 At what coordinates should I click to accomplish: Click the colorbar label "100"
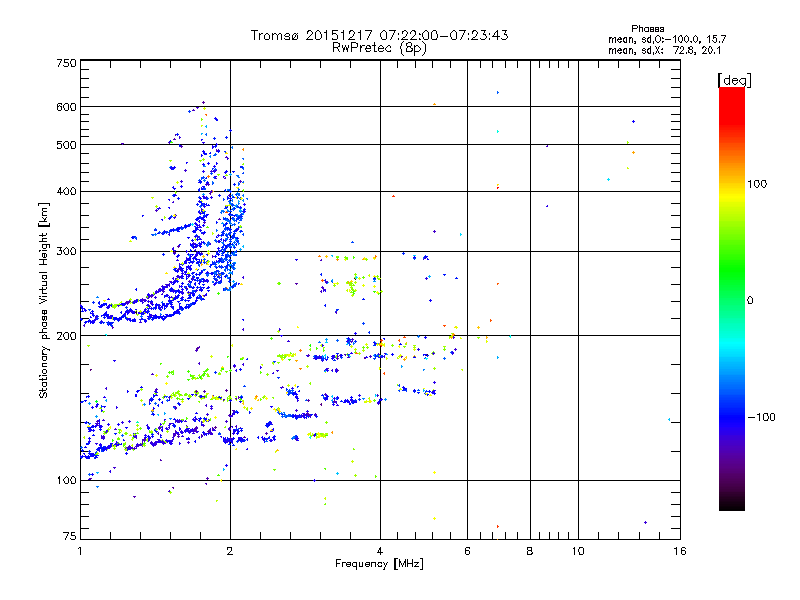[757, 184]
